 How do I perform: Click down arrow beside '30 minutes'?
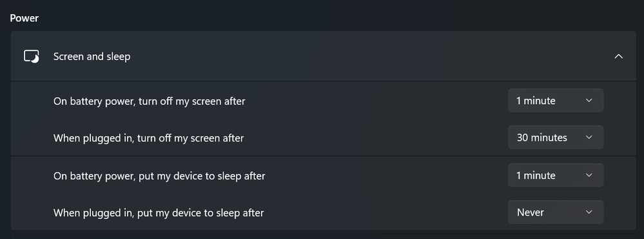[589, 138]
